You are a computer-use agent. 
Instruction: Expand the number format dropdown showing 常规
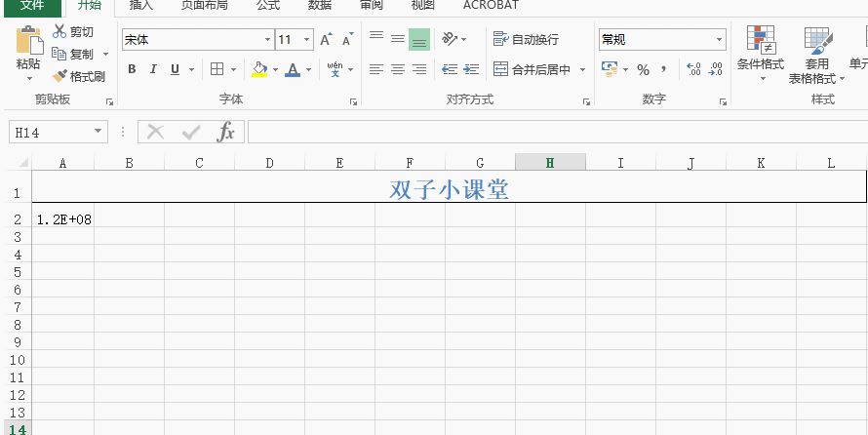[720, 40]
